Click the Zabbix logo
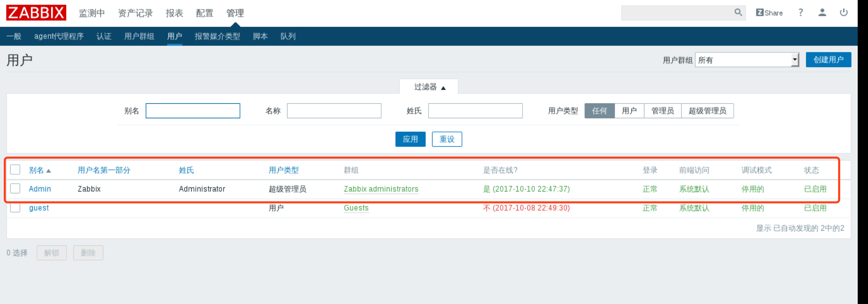The width and height of the screenshot is (868, 304). (x=36, y=13)
